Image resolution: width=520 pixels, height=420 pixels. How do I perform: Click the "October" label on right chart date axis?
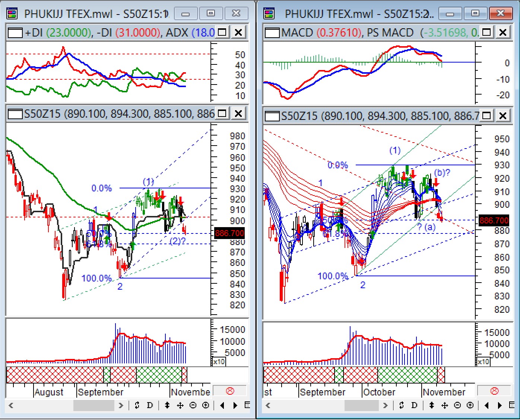point(379,392)
